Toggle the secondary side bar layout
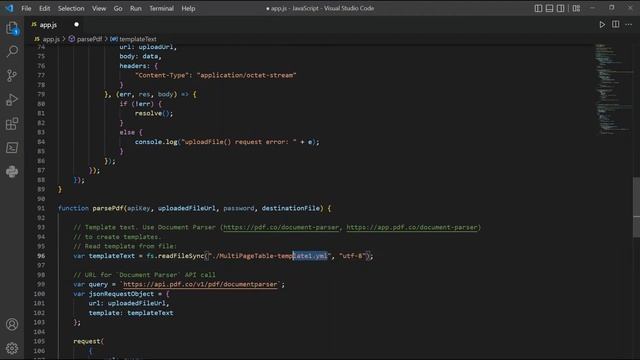Image resolution: width=640 pixels, height=360 pixels. 560,8
